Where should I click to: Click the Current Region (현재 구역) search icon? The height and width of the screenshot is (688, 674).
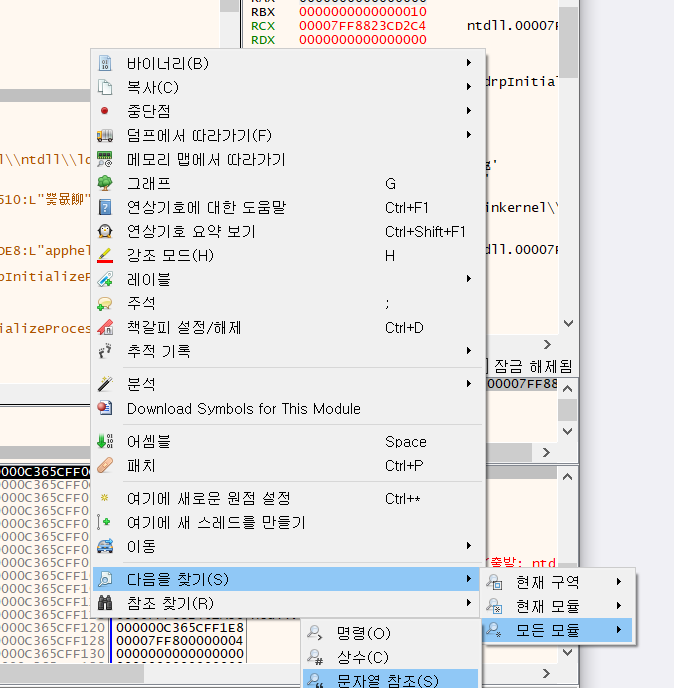click(x=494, y=582)
